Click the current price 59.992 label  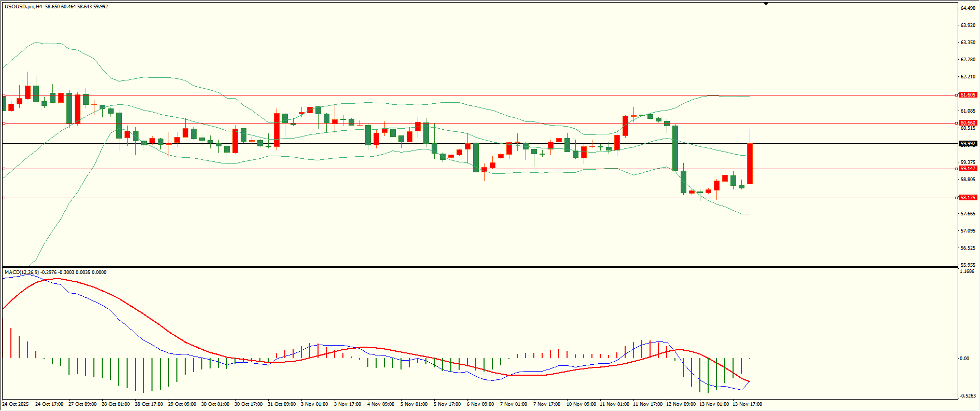coord(968,144)
